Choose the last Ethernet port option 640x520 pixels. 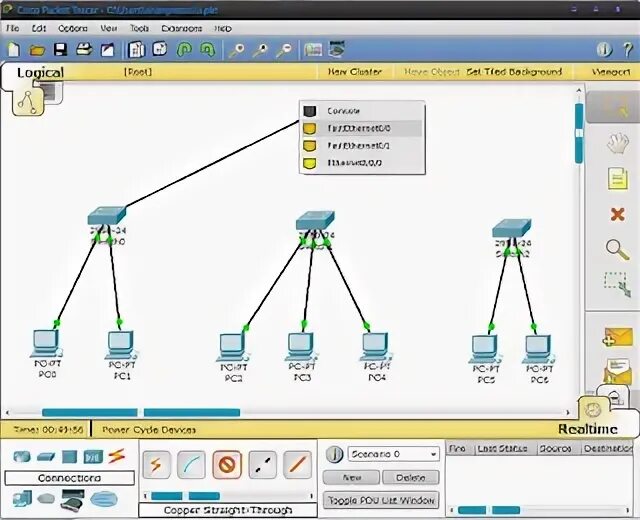pos(362,163)
